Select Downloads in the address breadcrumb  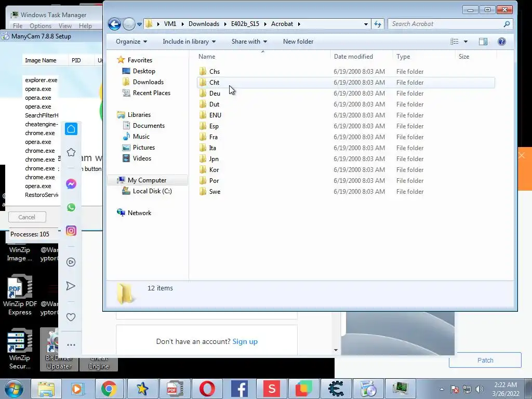pyautogui.click(x=204, y=24)
